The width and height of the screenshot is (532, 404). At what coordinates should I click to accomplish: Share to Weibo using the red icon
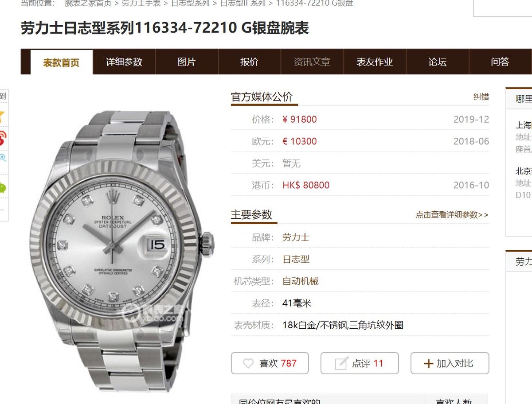pyautogui.click(x=2, y=137)
